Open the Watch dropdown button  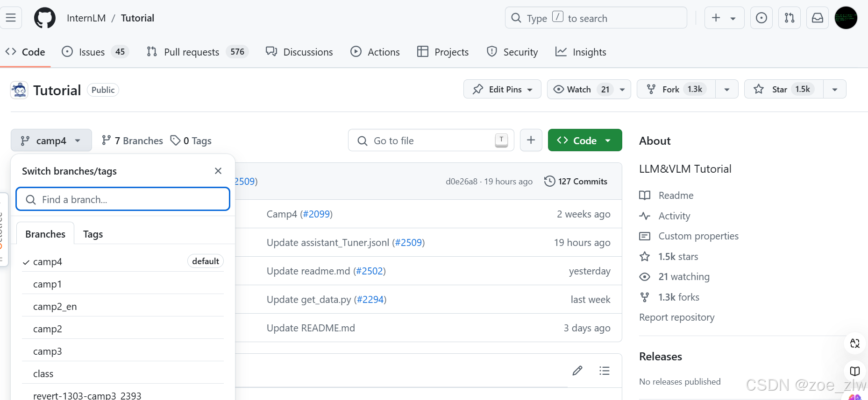pos(589,89)
